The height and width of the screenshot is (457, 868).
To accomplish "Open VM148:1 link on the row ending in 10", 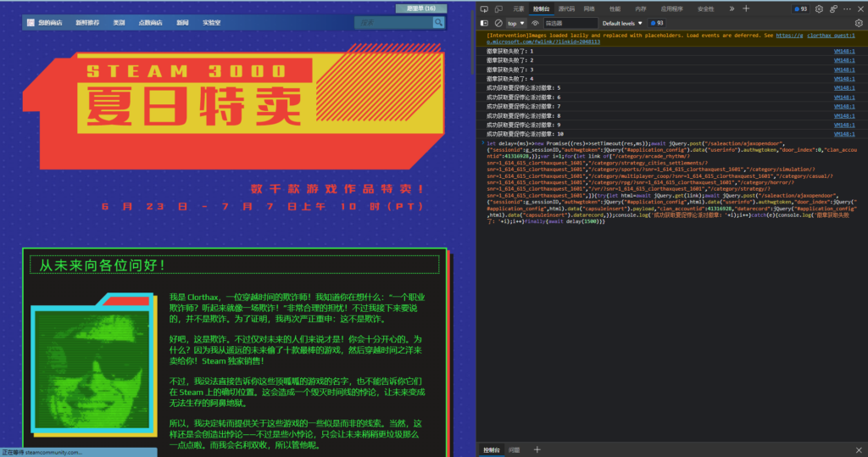I will pyautogui.click(x=844, y=133).
